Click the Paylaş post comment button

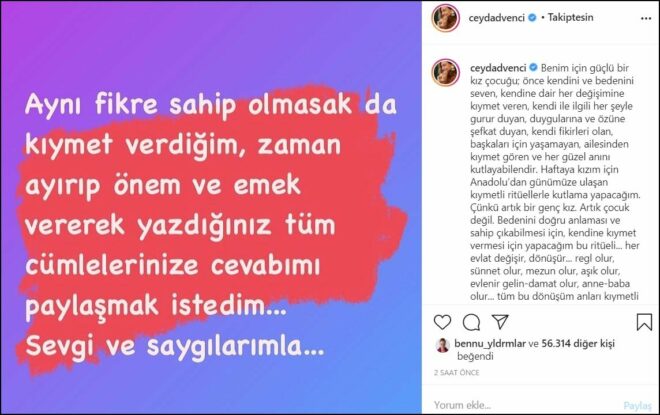click(x=637, y=406)
